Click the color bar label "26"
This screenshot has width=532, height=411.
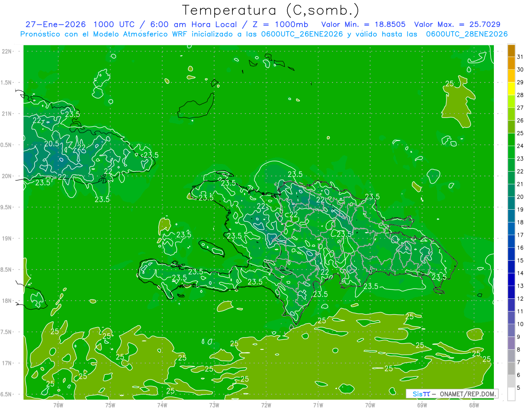tap(520, 121)
